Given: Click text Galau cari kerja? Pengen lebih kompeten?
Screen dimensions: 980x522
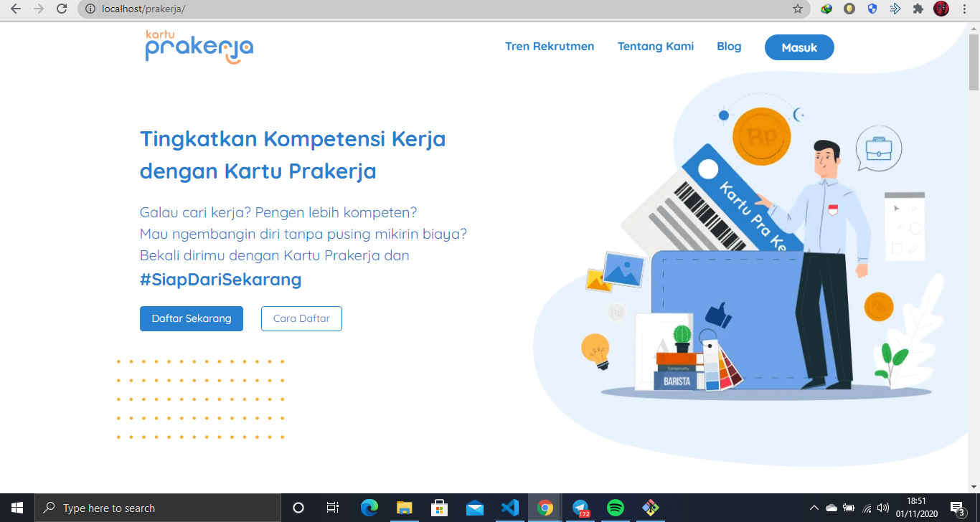Looking at the screenshot, I should [x=278, y=213].
